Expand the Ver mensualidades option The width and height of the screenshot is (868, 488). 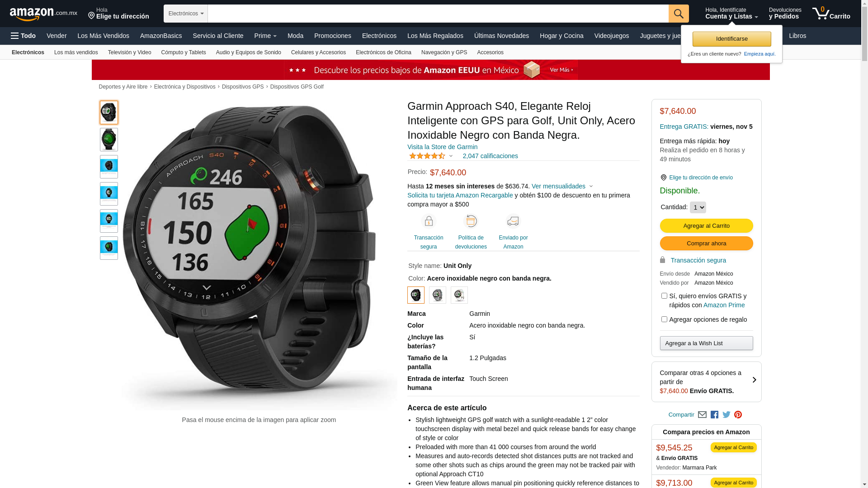point(562,186)
